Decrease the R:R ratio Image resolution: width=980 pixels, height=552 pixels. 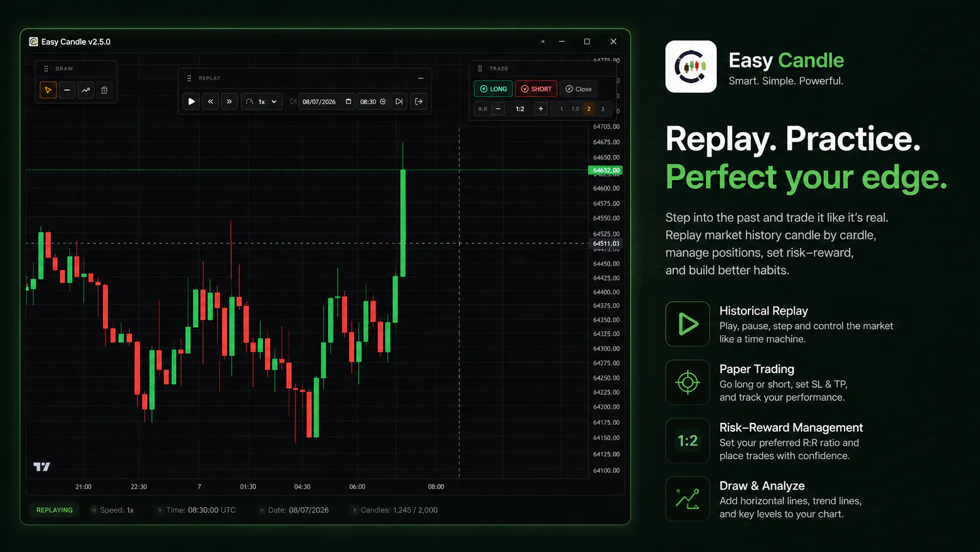click(498, 109)
